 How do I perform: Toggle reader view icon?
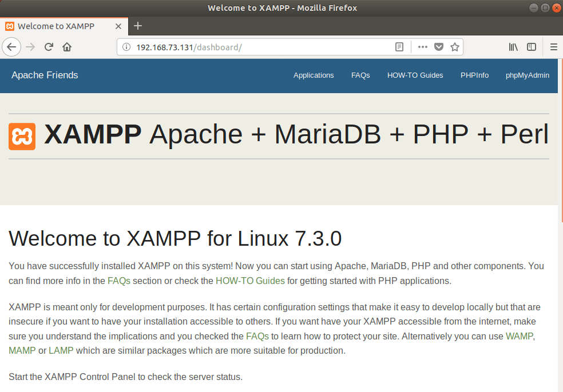point(399,47)
